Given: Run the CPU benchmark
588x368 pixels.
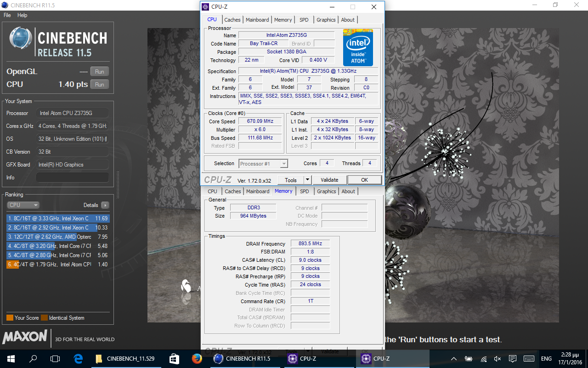Looking at the screenshot, I should point(100,84).
